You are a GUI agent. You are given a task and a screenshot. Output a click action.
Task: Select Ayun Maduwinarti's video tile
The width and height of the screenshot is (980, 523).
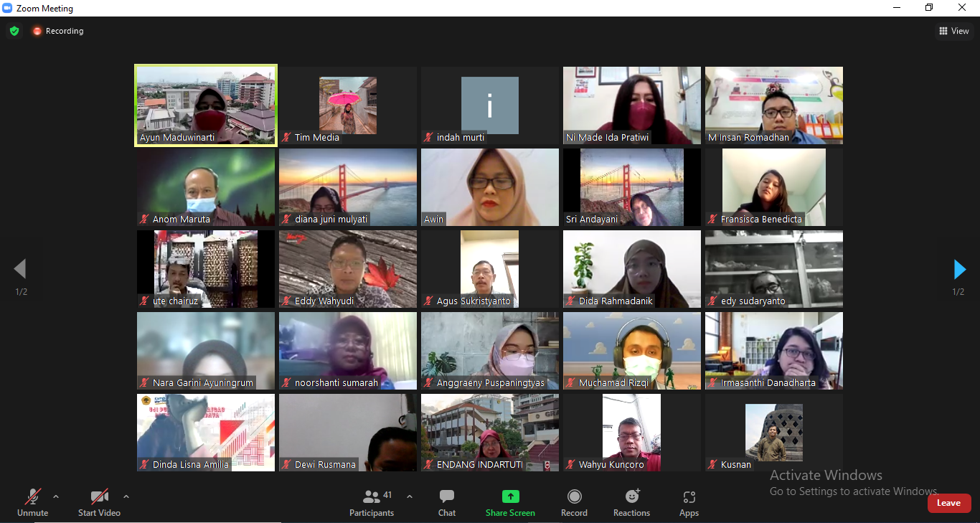[206, 105]
